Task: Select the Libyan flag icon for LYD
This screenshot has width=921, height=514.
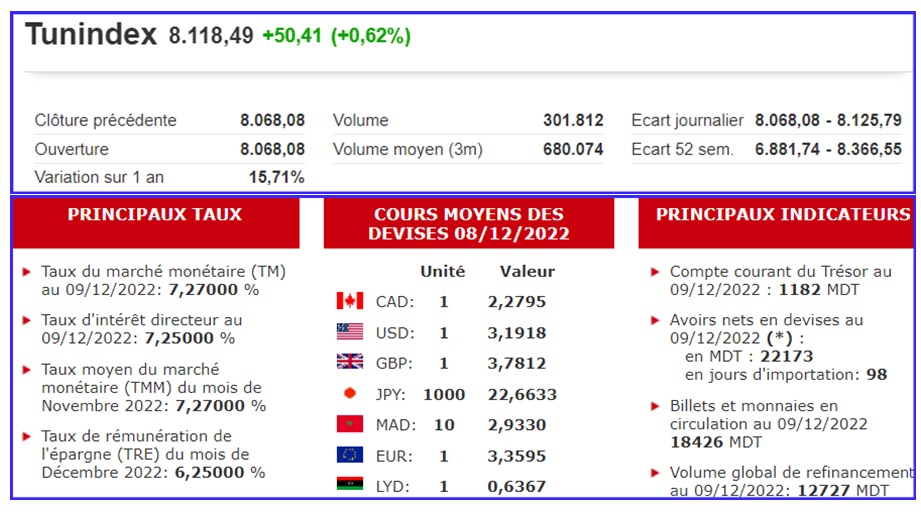Action: coord(349,484)
